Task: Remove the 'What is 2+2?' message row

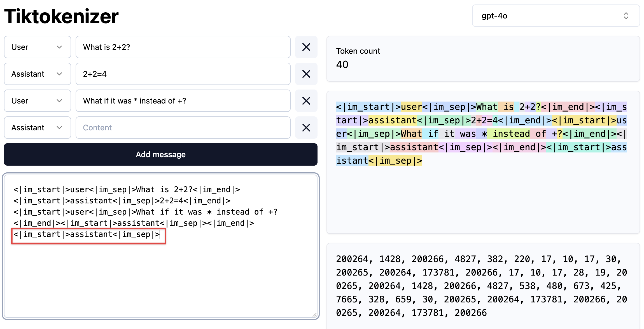Action: [306, 47]
